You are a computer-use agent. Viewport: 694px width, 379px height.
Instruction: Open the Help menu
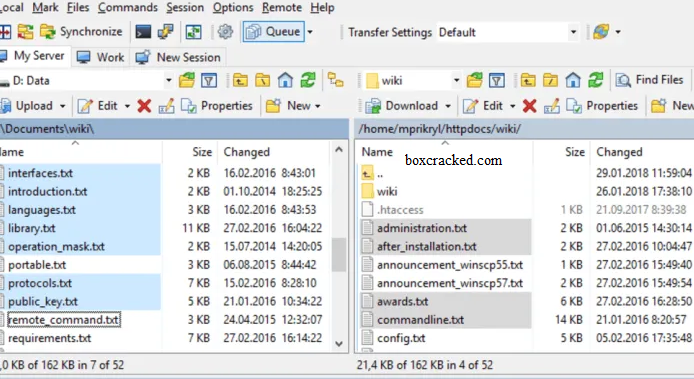(322, 8)
